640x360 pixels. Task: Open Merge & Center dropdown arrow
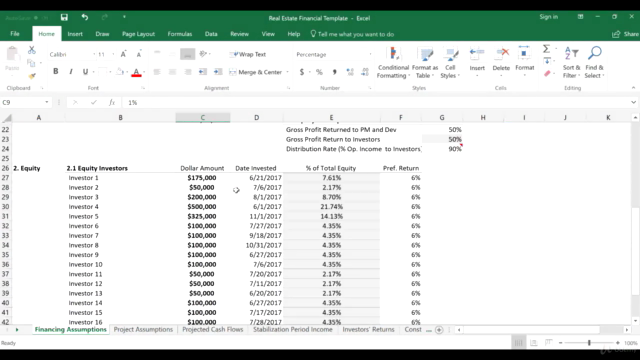pos(287,72)
